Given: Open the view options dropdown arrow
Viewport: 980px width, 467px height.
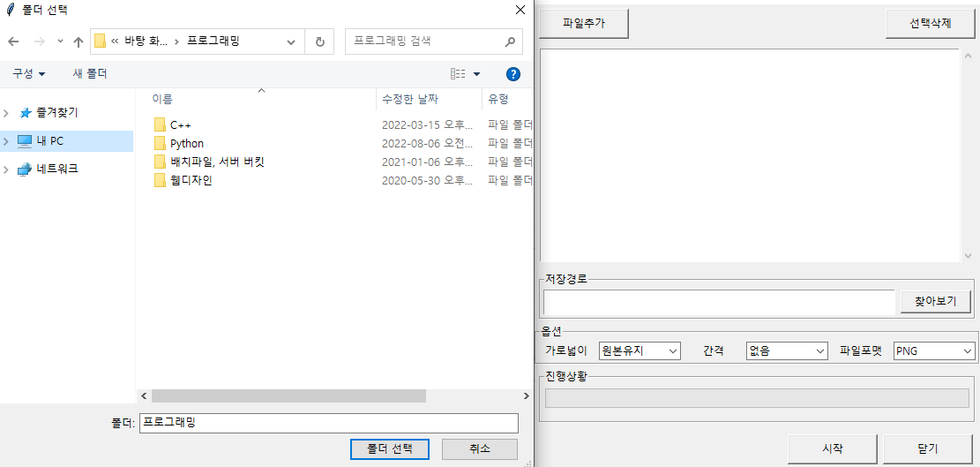Looking at the screenshot, I should click(477, 74).
